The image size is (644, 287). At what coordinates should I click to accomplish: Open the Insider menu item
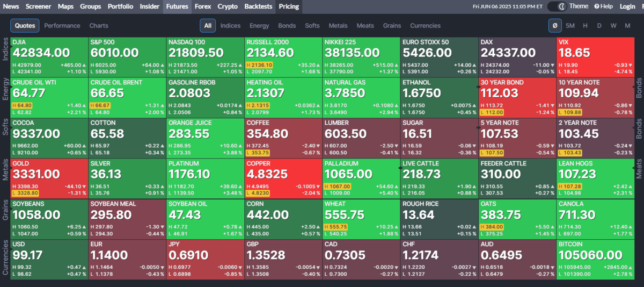click(150, 6)
